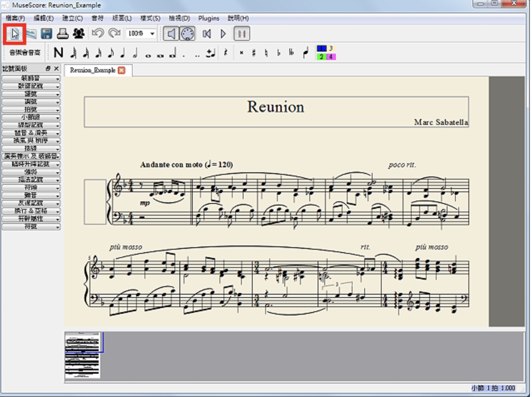The height and width of the screenshot is (397, 532).
Task: Expand the 括號 palette section
Action: point(31,149)
